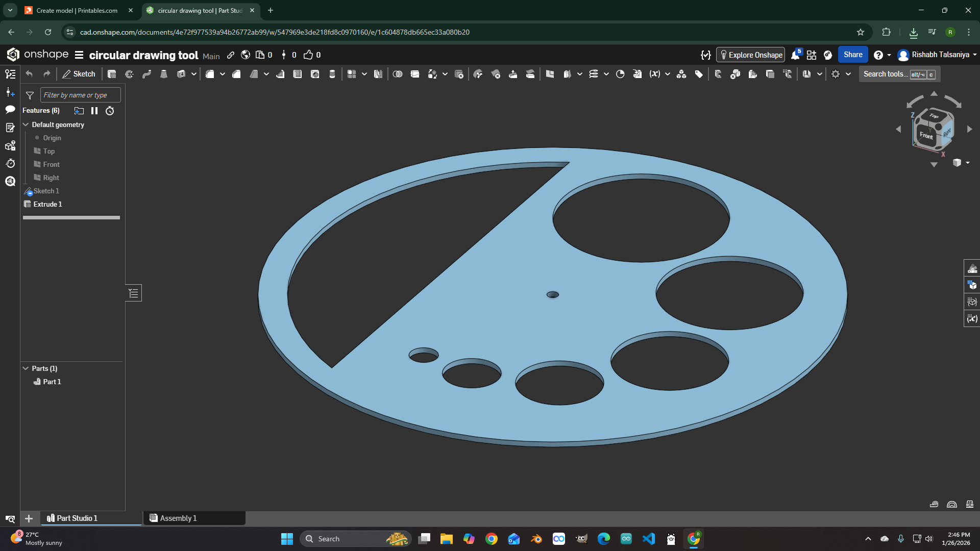Click the Main workspace label
980x551 pixels.
[x=211, y=56]
